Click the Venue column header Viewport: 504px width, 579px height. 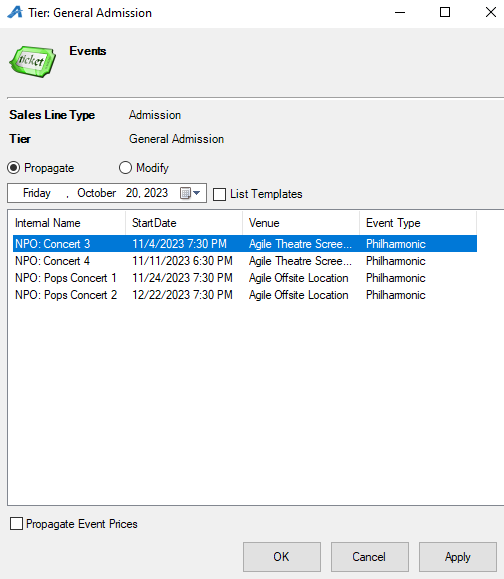point(301,223)
